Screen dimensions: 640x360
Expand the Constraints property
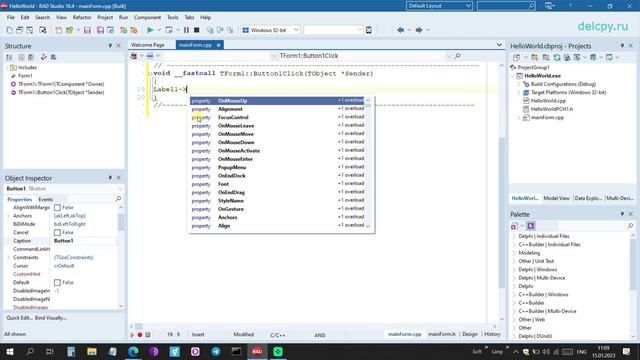pyautogui.click(x=9, y=257)
